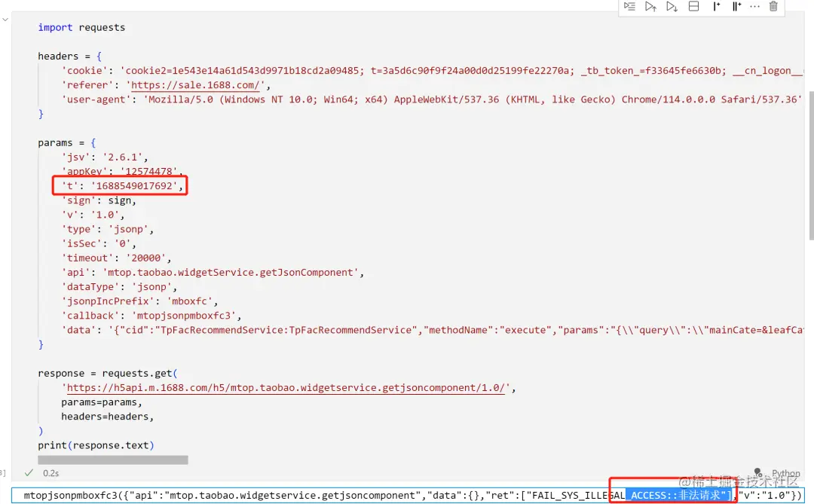This screenshot has height=504, width=814.
Task: Click the timestamp value '1688549017692'
Action: click(134, 186)
